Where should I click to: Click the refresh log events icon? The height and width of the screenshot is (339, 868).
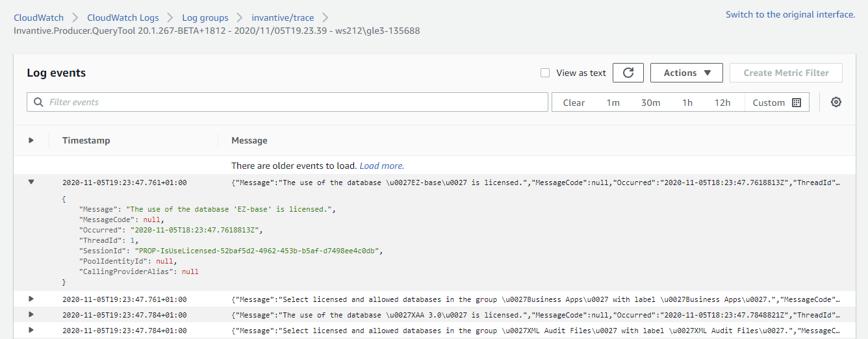point(628,73)
